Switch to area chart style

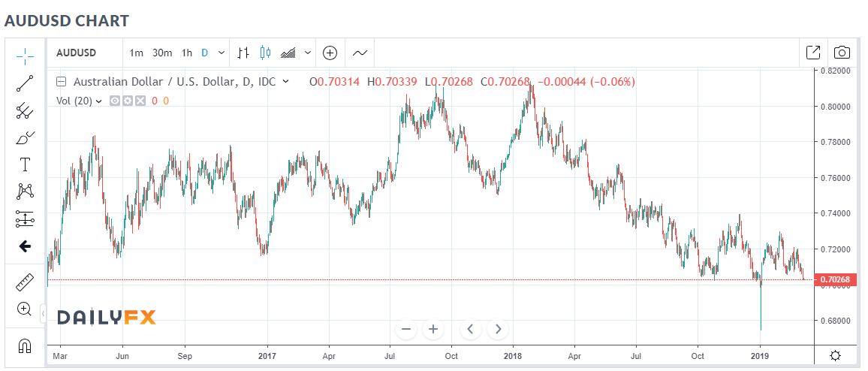pos(288,53)
